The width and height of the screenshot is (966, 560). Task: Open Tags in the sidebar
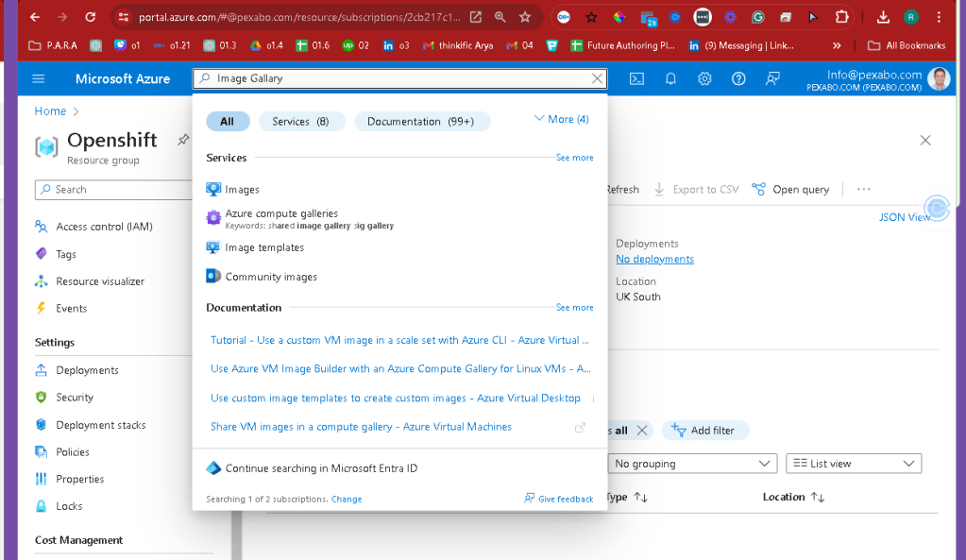pyautogui.click(x=66, y=254)
